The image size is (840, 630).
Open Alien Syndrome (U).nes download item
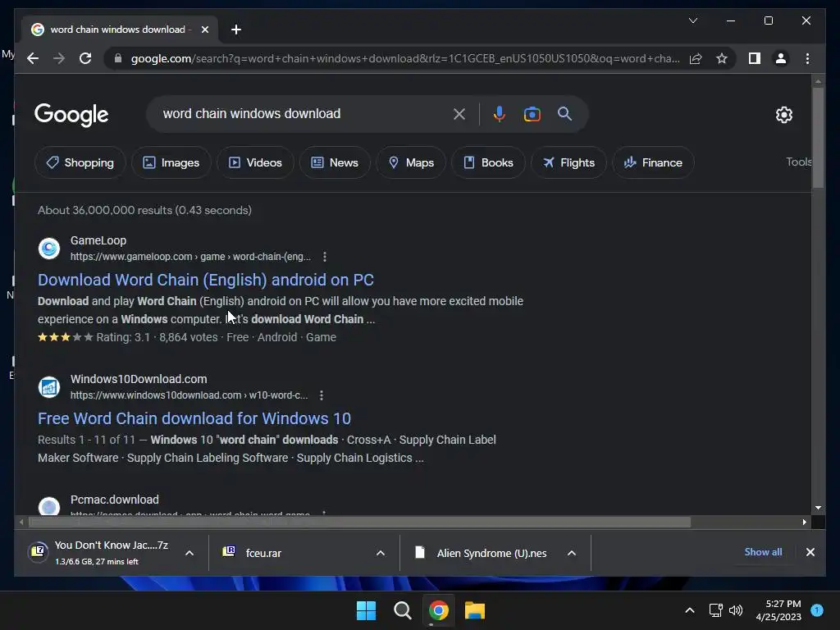pos(485,553)
